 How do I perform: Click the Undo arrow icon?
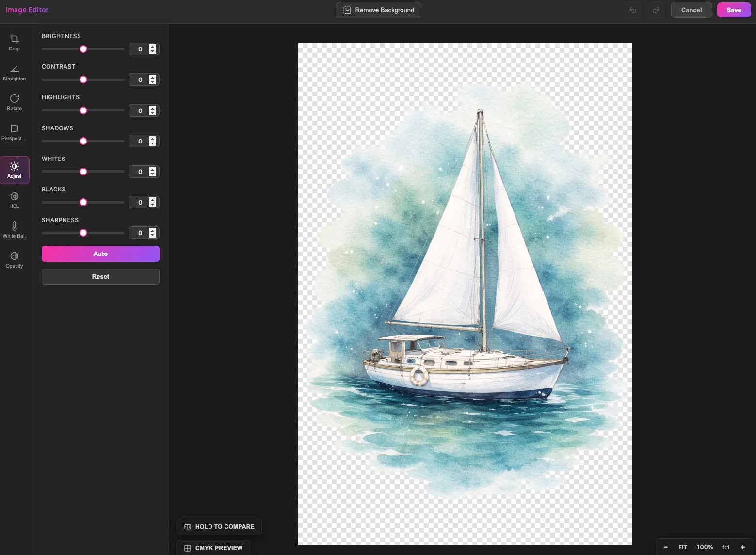633,10
